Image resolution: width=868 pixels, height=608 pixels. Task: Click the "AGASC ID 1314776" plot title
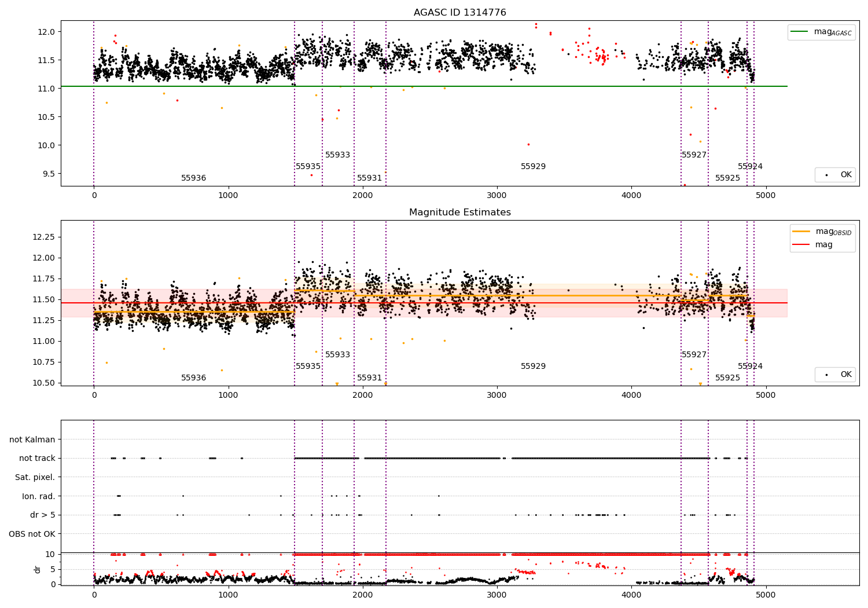[x=459, y=12]
